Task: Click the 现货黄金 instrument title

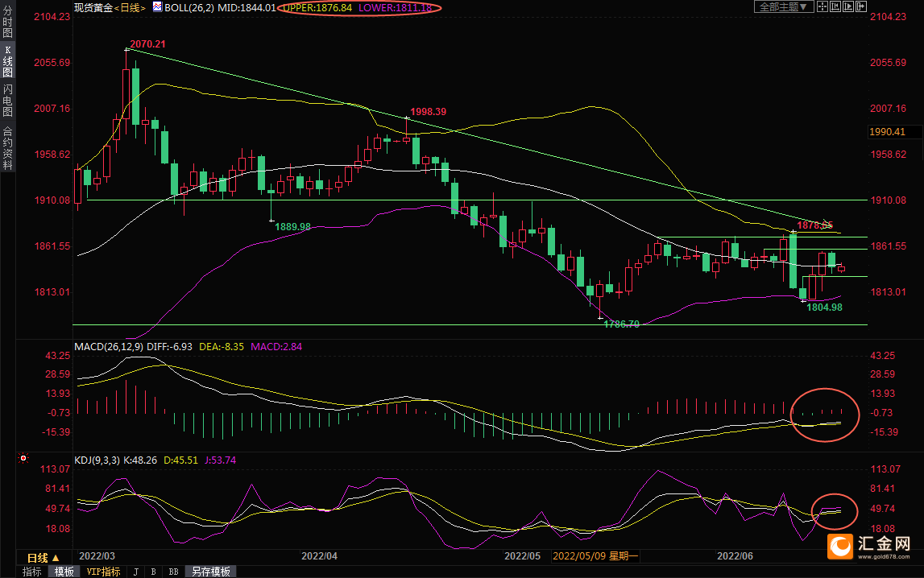Action: [x=93, y=8]
